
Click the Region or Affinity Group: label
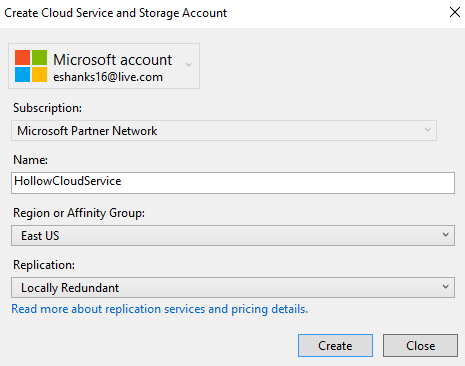(x=79, y=213)
